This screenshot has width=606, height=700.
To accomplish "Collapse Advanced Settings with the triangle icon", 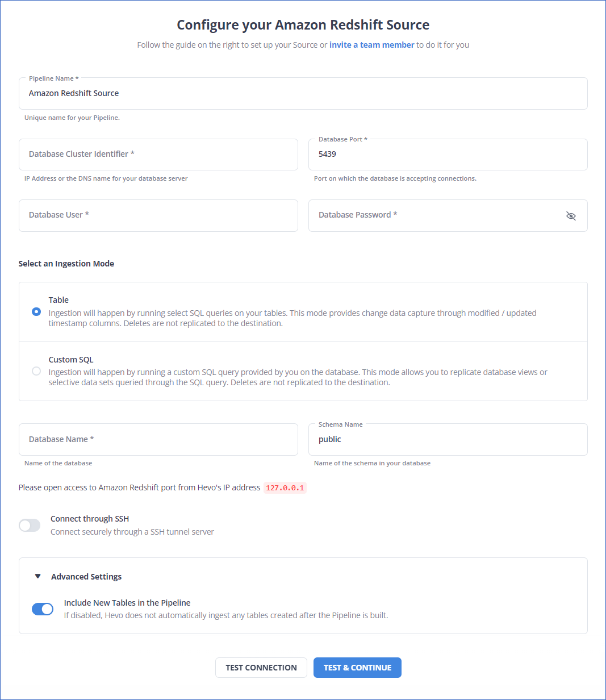I will (38, 576).
